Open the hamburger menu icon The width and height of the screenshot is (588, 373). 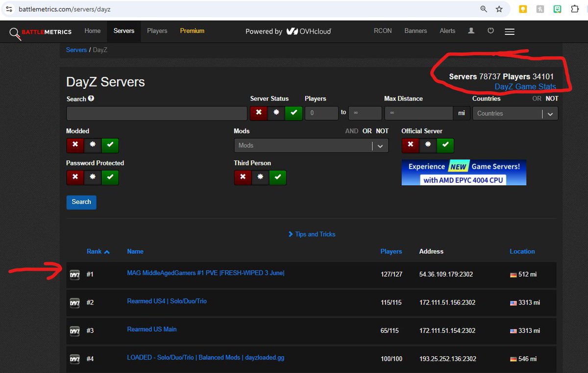point(510,31)
